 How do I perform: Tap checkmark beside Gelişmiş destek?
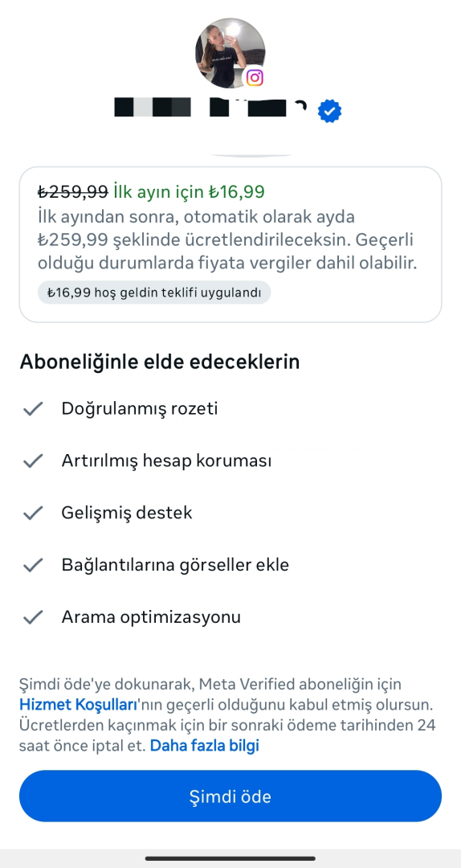[33, 513]
